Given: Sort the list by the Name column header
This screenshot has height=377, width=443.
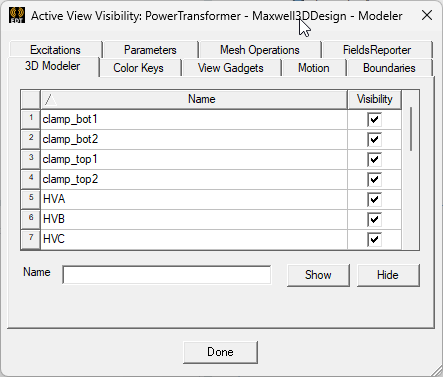Looking at the screenshot, I should (x=194, y=99).
